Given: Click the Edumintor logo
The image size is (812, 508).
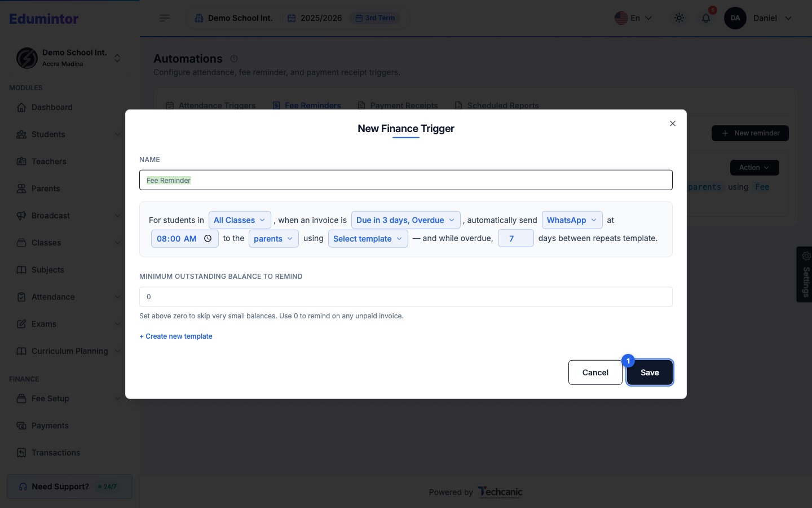Looking at the screenshot, I should [x=44, y=19].
